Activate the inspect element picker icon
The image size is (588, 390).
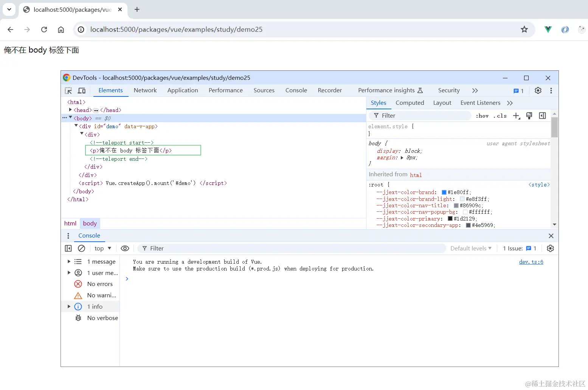click(68, 91)
